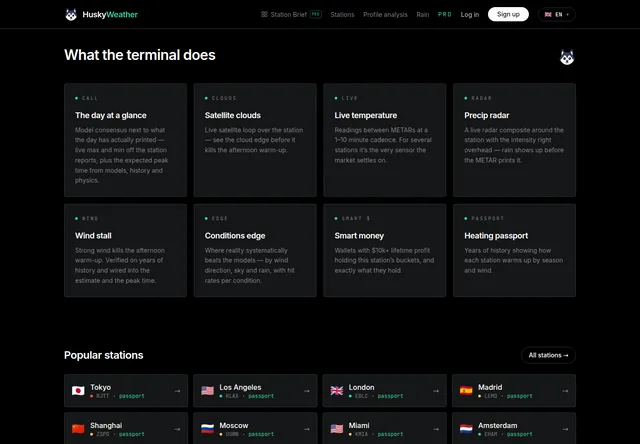The height and width of the screenshot is (444, 640).
Task: Click the Log in link
Action: point(469,15)
